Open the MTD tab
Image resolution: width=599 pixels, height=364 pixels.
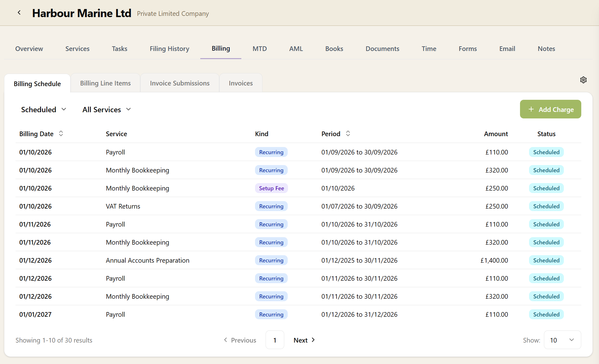[260, 49]
